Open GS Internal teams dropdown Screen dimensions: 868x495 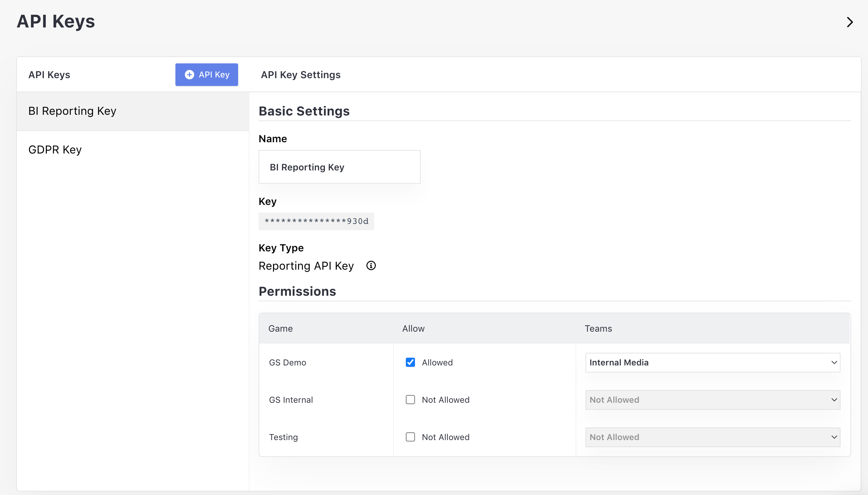pyautogui.click(x=713, y=400)
